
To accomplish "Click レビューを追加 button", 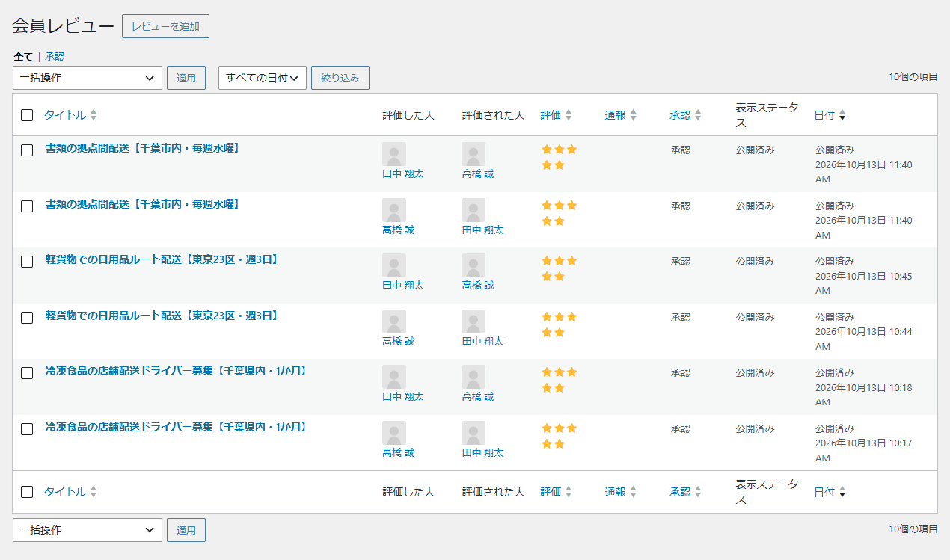I will (165, 26).
